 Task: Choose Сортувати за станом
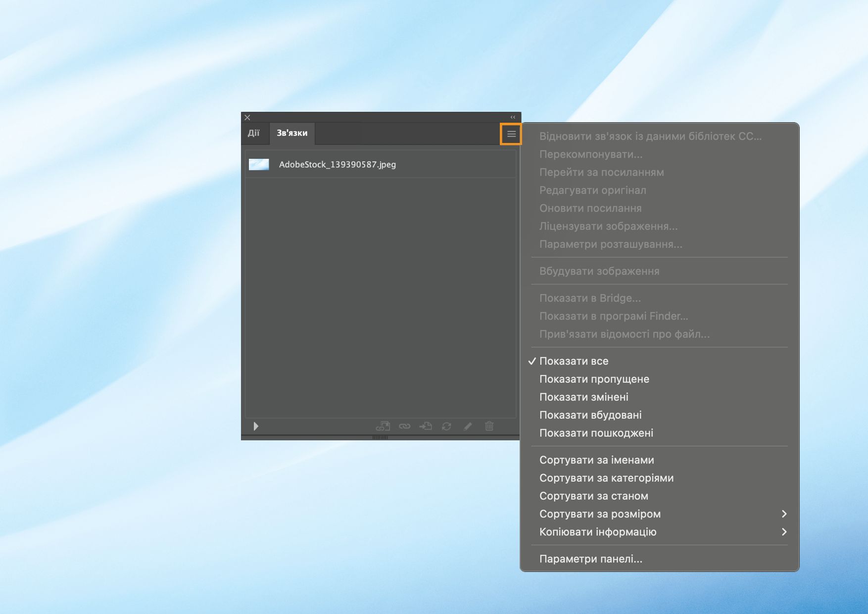(660, 496)
